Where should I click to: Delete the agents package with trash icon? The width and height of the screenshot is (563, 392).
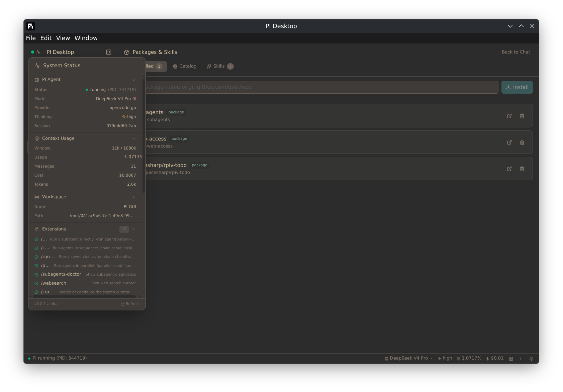(x=522, y=116)
